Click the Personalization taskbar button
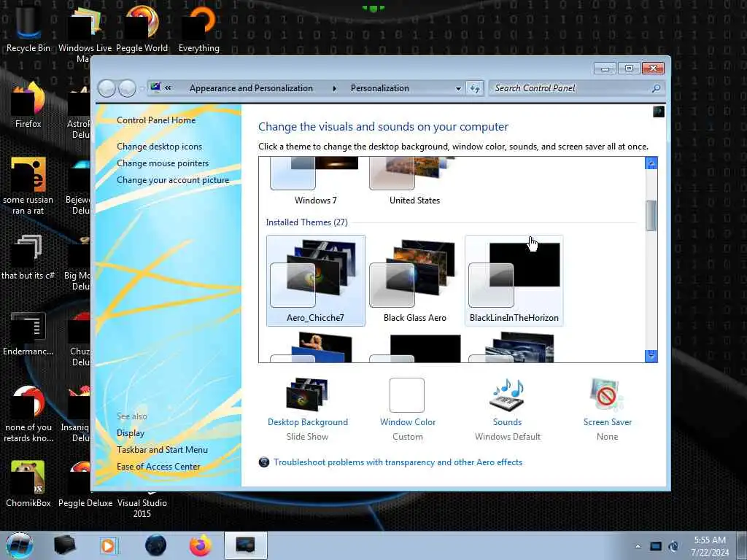The width and height of the screenshot is (747, 560). (245, 545)
